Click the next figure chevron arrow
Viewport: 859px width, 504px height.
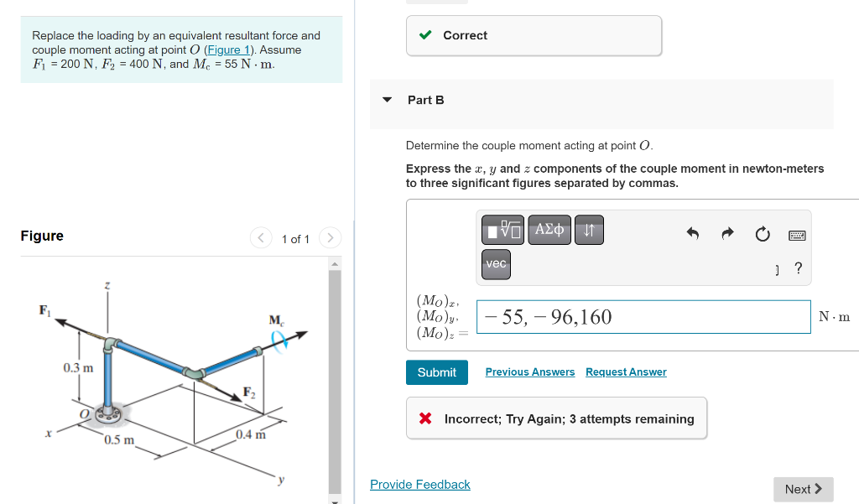point(330,238)
